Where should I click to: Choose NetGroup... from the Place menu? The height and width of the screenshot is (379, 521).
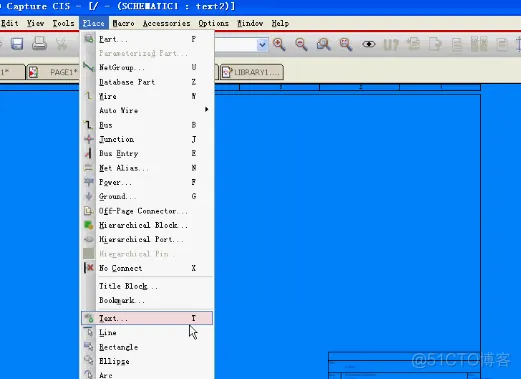(x=147, y=67)
